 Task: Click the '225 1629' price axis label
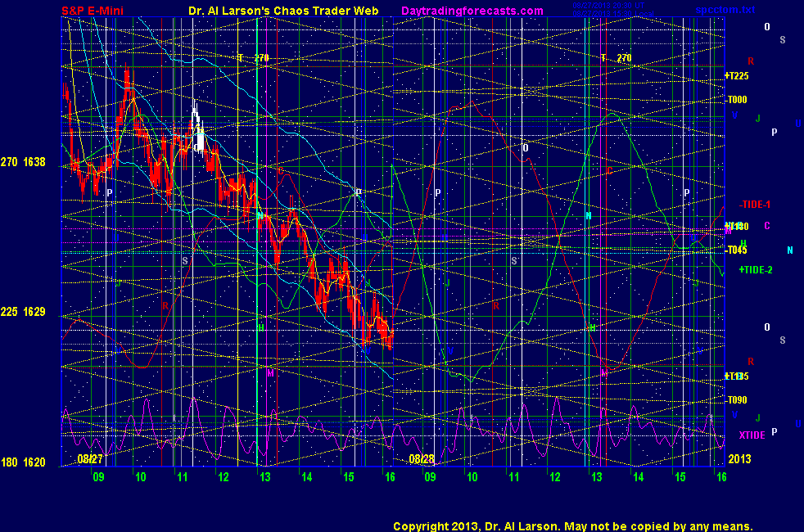coord(23,312)
